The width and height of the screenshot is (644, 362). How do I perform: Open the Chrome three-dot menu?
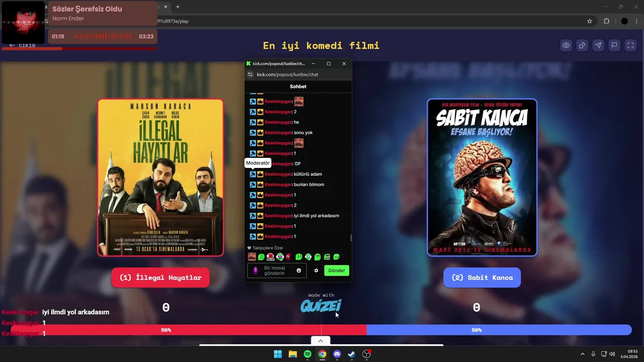(636, 21)
